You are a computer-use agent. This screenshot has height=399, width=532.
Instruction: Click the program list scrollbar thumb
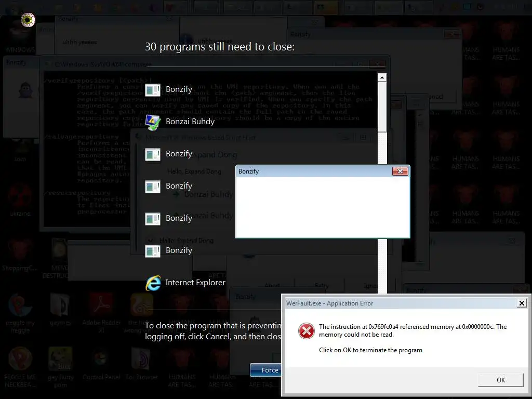tap(382, 107)
